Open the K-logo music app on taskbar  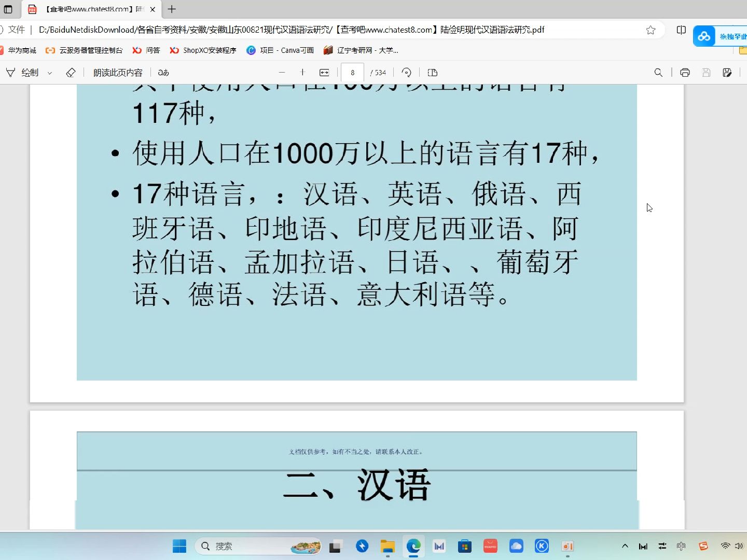[x=542, y=546]
